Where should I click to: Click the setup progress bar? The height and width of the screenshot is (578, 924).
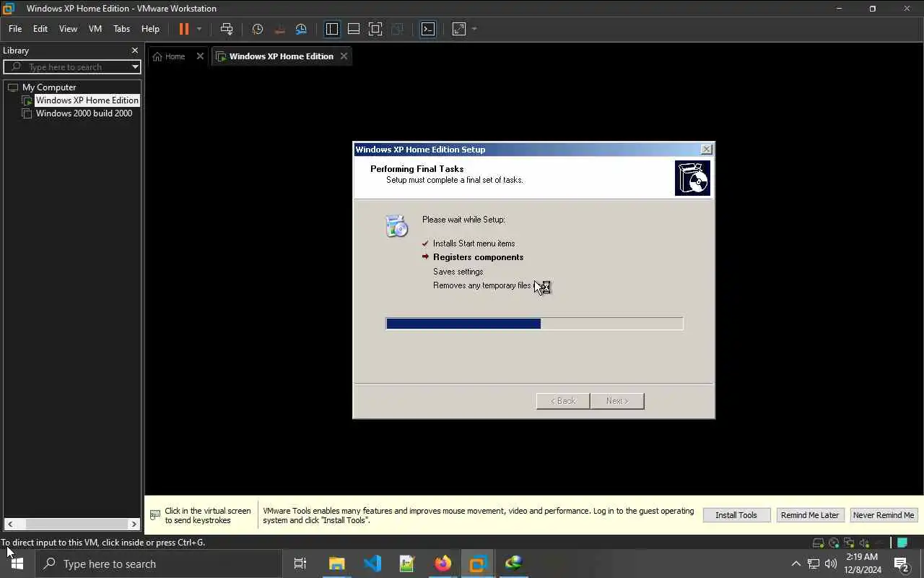pos(534,324)
